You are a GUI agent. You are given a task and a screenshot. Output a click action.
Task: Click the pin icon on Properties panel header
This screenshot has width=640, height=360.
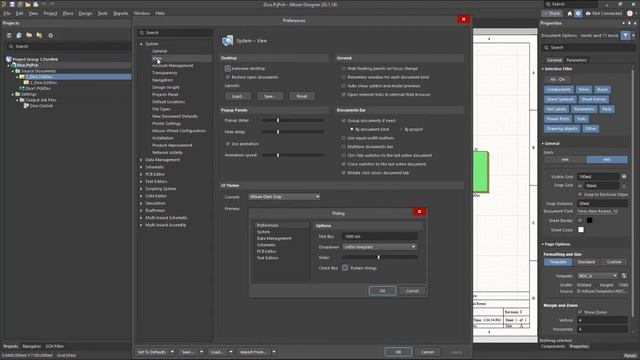[629, 23]
